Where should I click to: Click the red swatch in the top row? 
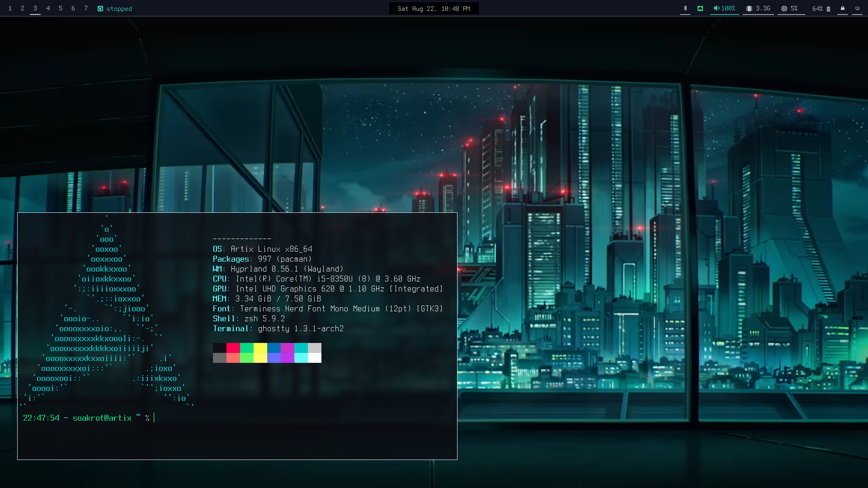(x=233, y=348)
